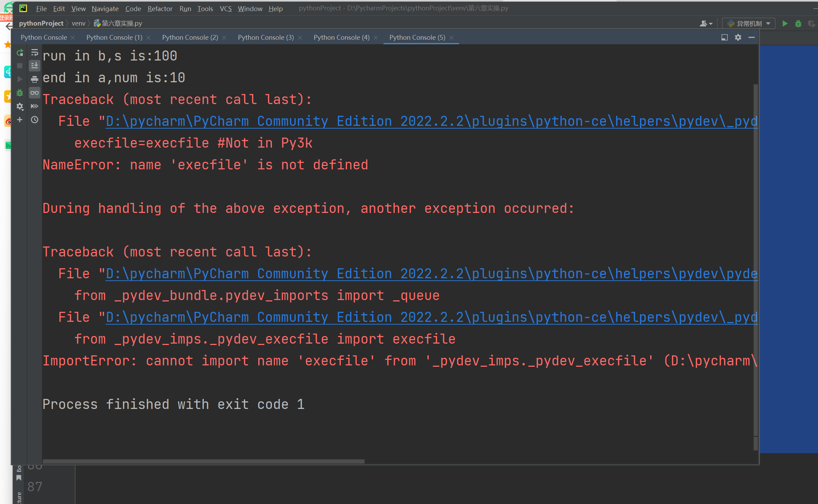Click the Weibo icon at left edge
The image size is (818, 504).
pyautogui.click(x=7, y=121)
